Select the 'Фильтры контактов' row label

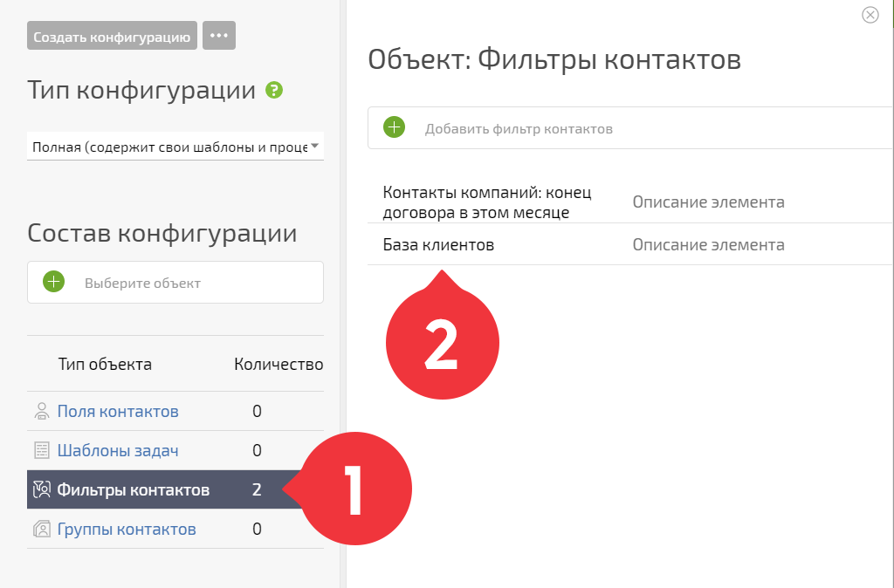pyautogui.click(x=134, y=490)
